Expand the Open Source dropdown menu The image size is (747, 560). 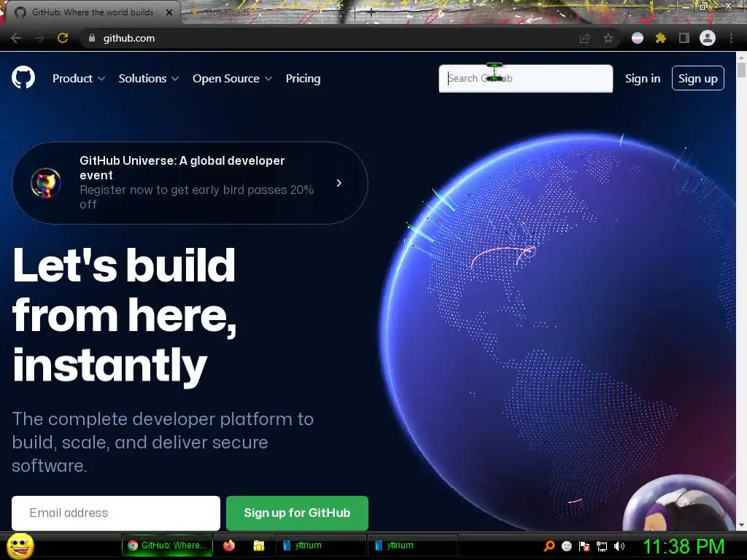tap(233, 79)
